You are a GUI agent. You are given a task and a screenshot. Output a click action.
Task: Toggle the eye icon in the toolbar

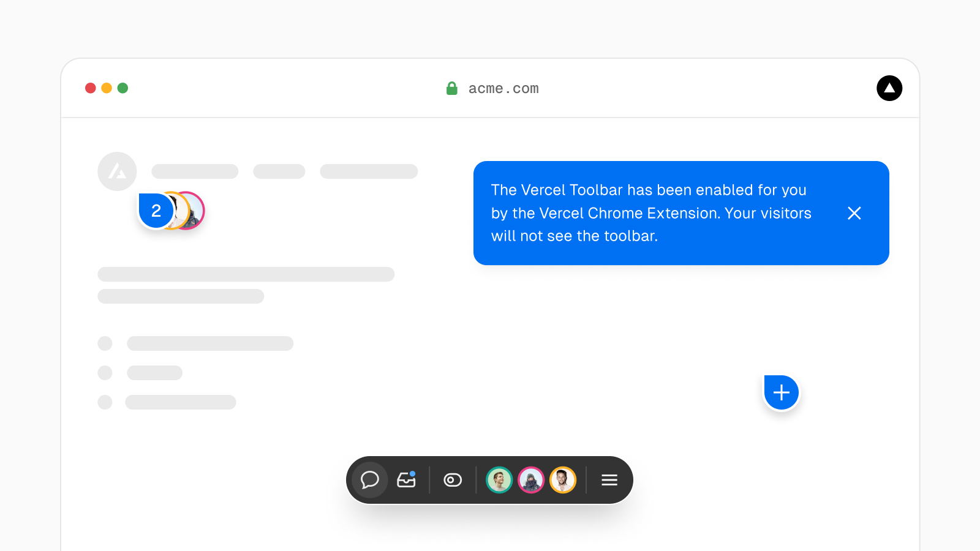(x=453, y=480)
